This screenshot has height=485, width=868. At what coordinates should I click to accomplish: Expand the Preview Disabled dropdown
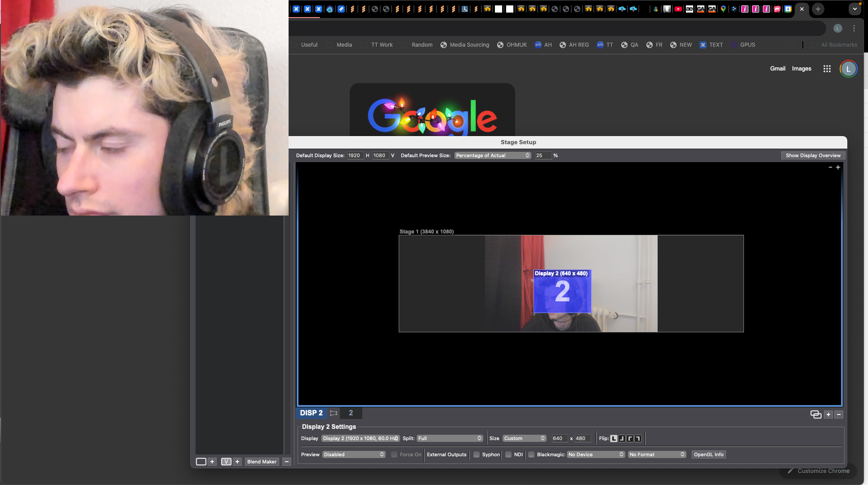click(x=354, y=454)
